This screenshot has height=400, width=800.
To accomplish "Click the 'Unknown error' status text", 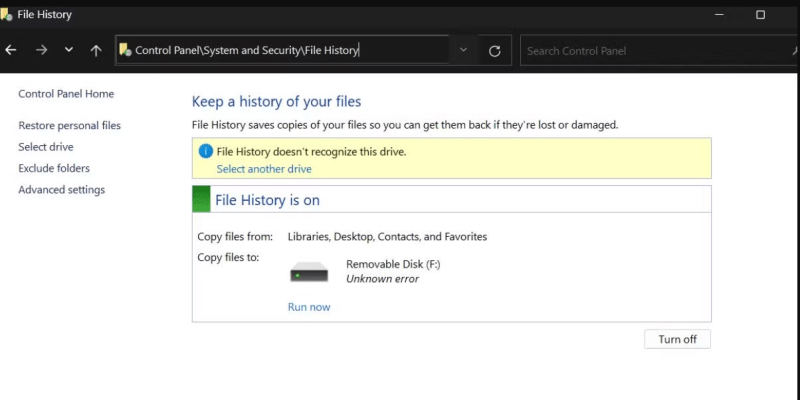I will click(x=382, y=279).
